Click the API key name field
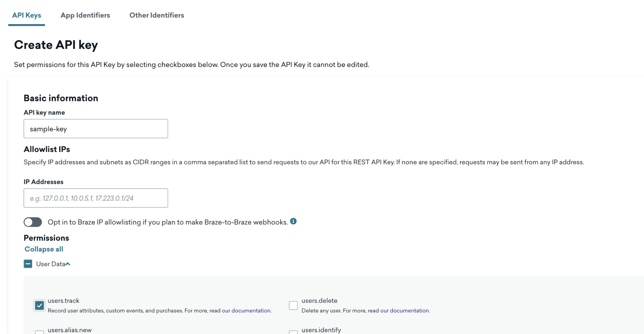This screenshot has height=334, width=644. click(x=96, y=129)
